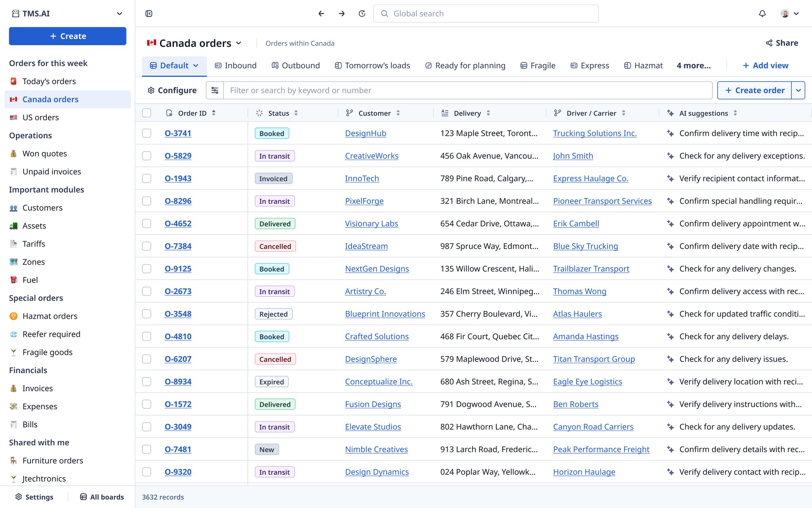Click the back navigation arrow

321,13
